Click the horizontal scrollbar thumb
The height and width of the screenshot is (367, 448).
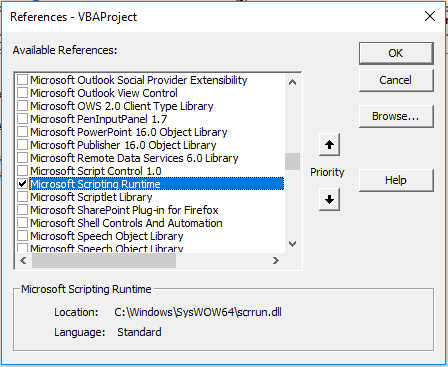(104, 260)
